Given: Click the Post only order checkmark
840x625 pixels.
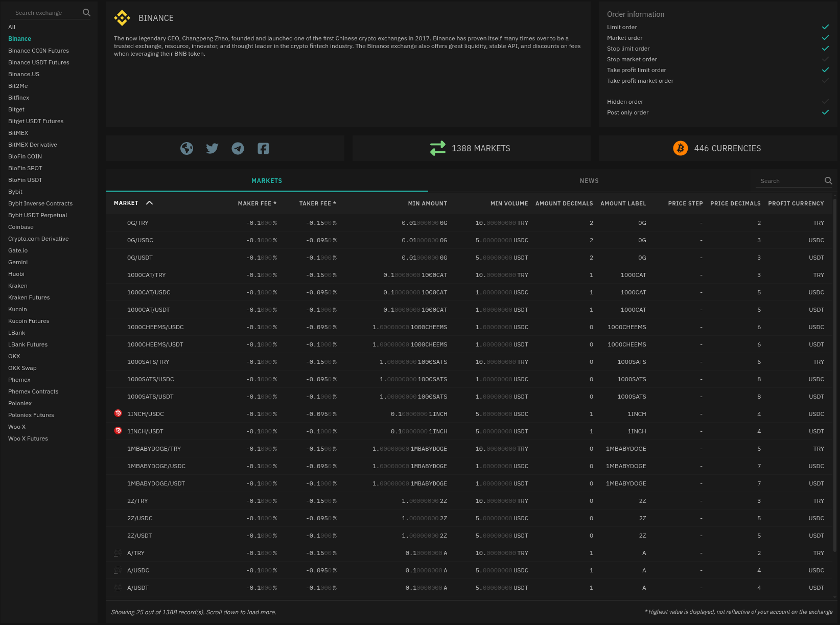Looking at the screenshot, I should [x=825, y=112].
